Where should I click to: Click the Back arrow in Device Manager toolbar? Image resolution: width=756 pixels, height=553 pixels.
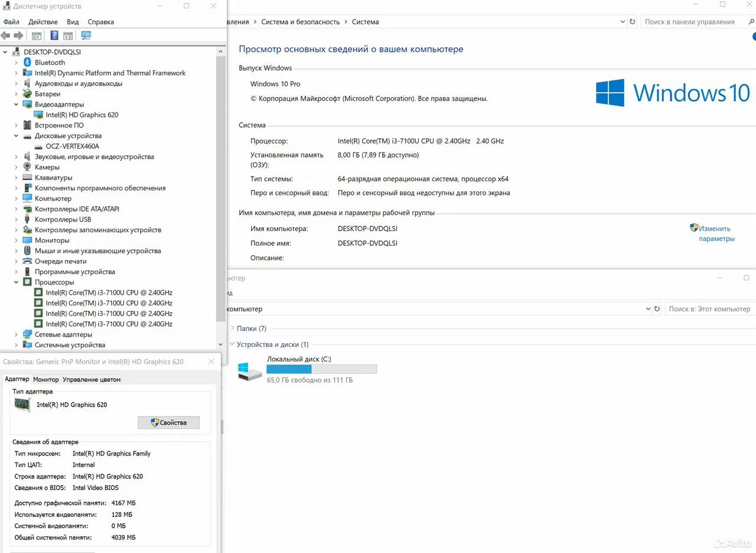tap(6, 35)
